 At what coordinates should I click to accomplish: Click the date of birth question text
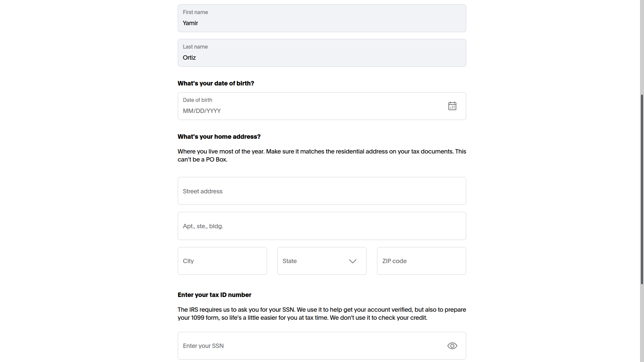coord(216,83)
